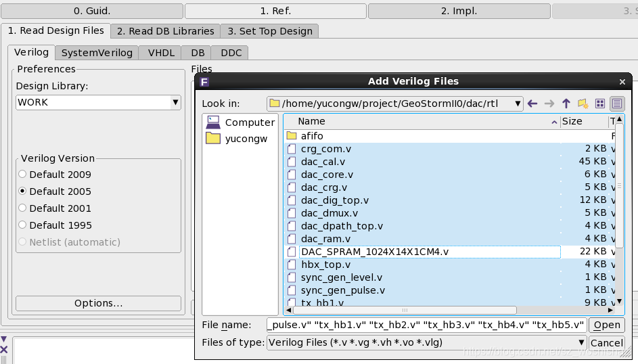Screen dimensions: 638x364
Task: Switch to the DB tab
Action: pyautogui.click(x=198, y=53)
